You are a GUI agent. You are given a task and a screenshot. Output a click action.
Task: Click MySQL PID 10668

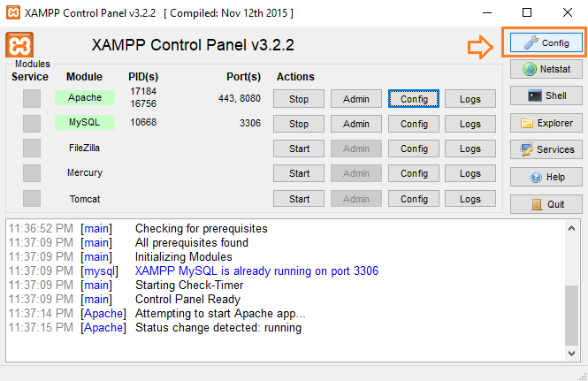pyautogui.click(x=143, y=122)
